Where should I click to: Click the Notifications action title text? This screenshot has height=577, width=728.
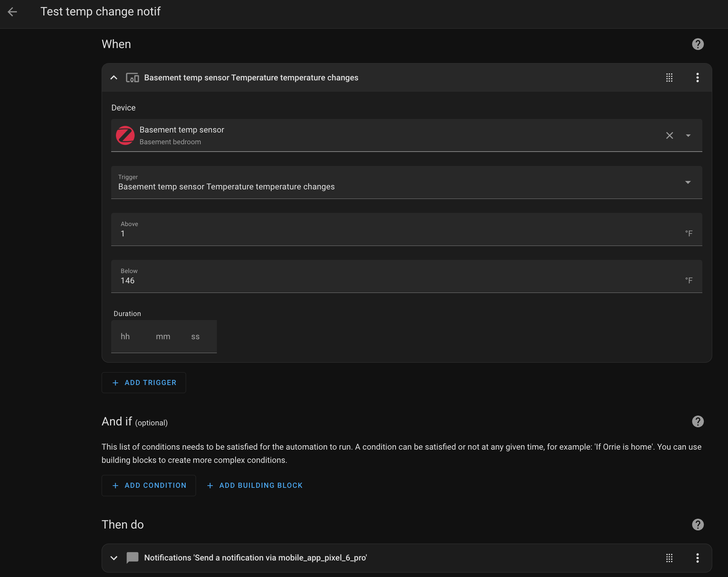coord(255,558)
